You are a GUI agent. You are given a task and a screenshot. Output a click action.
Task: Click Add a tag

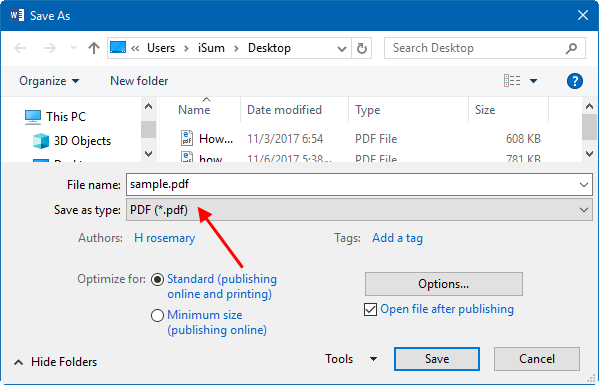click(397, 238)
